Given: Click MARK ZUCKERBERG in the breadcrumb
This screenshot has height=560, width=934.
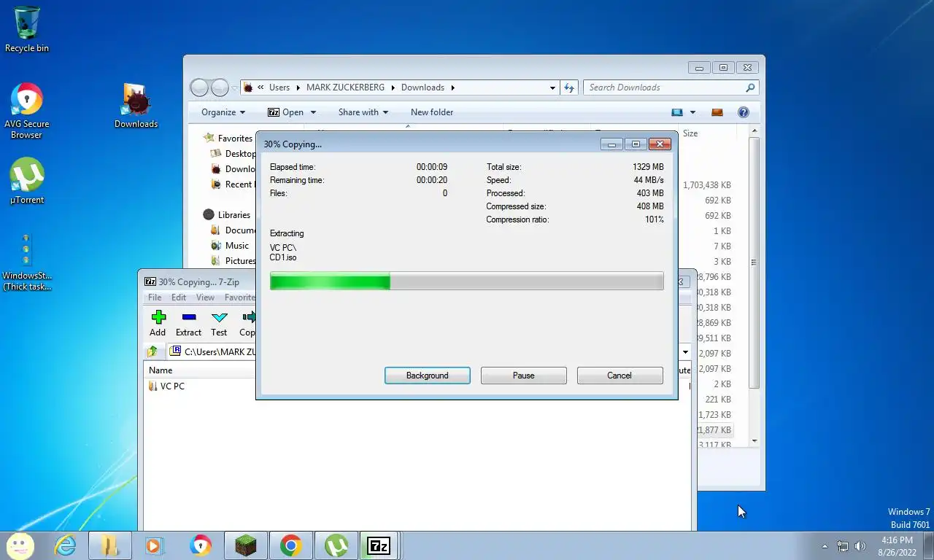Looking at the screenshot, I should pyautogui.click(x=345, y=87).
